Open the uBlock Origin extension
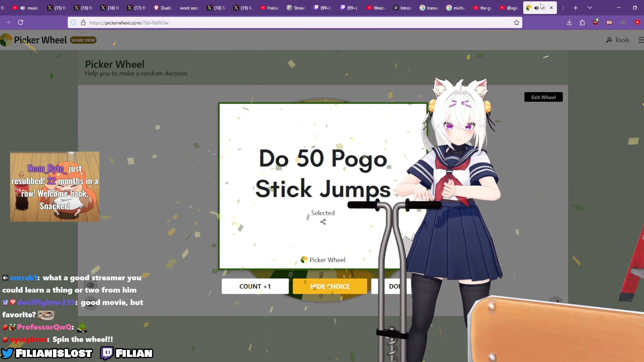 point(596,22)
